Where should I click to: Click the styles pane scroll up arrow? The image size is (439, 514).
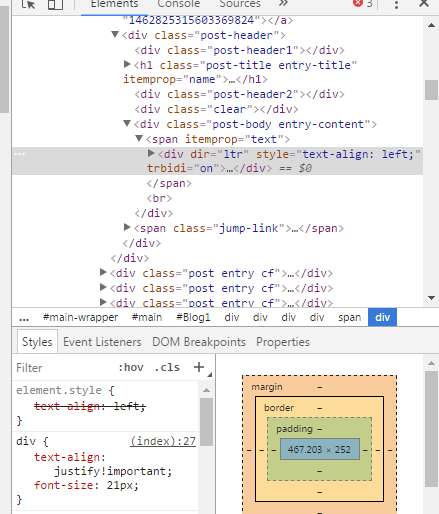coord(206,390)
